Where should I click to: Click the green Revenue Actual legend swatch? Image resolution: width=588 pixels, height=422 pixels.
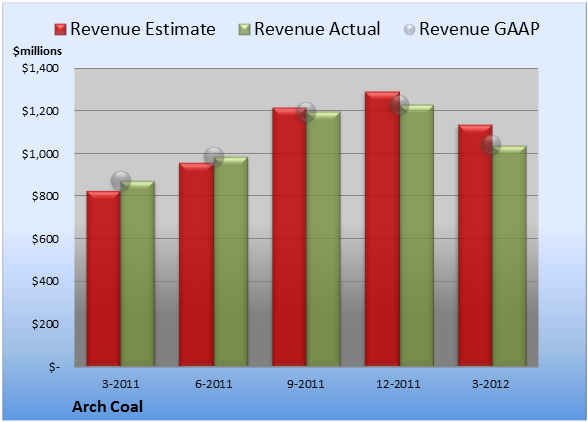244,30
